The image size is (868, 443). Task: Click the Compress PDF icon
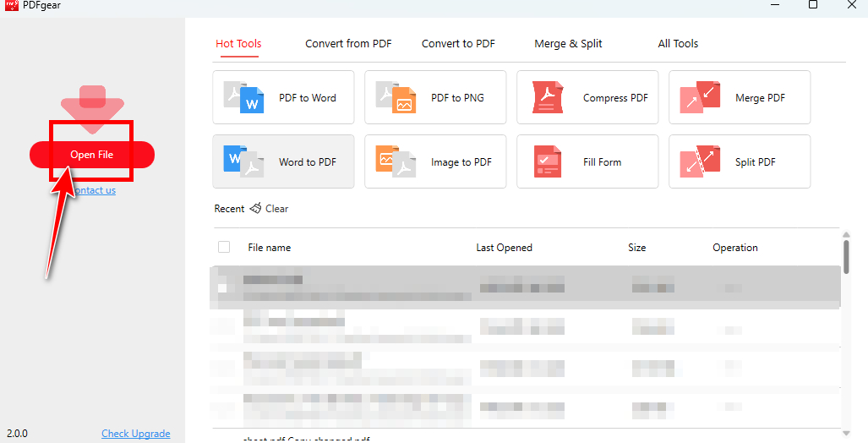click(548, 97)
